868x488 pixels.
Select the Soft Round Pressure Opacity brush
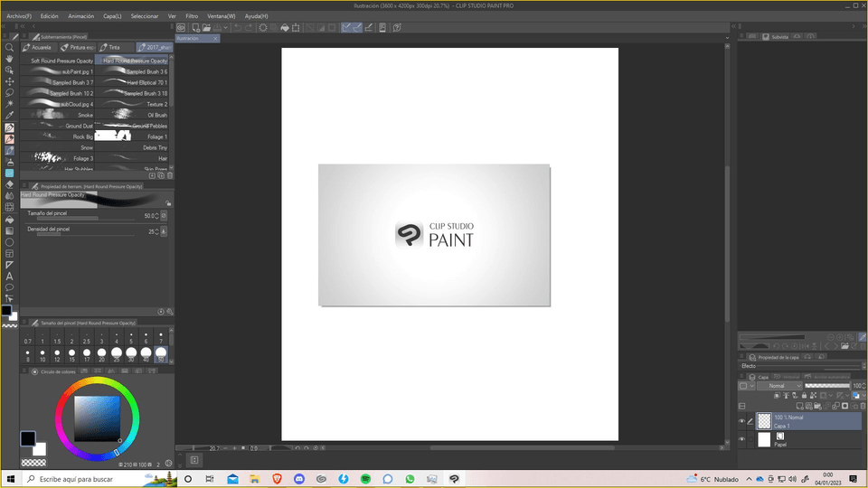pos(58,61)
